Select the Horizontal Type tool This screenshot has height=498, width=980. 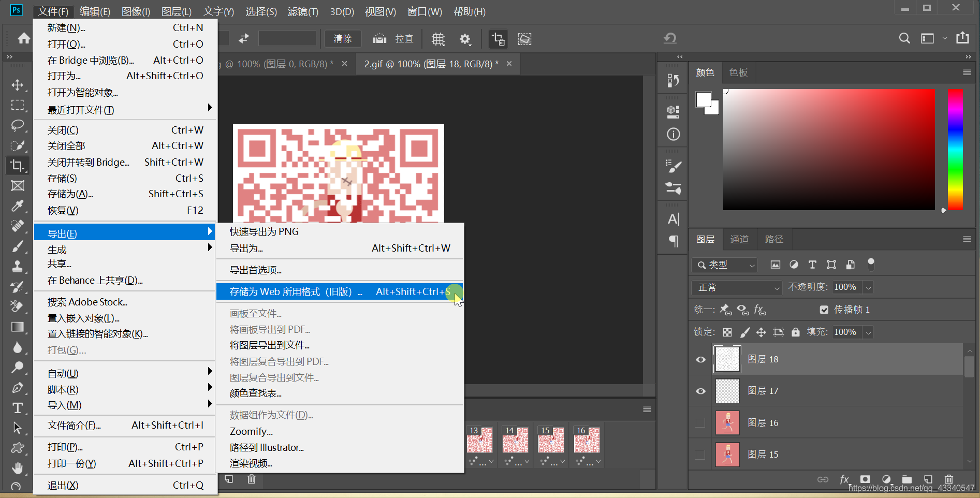[x=18, y=408]
